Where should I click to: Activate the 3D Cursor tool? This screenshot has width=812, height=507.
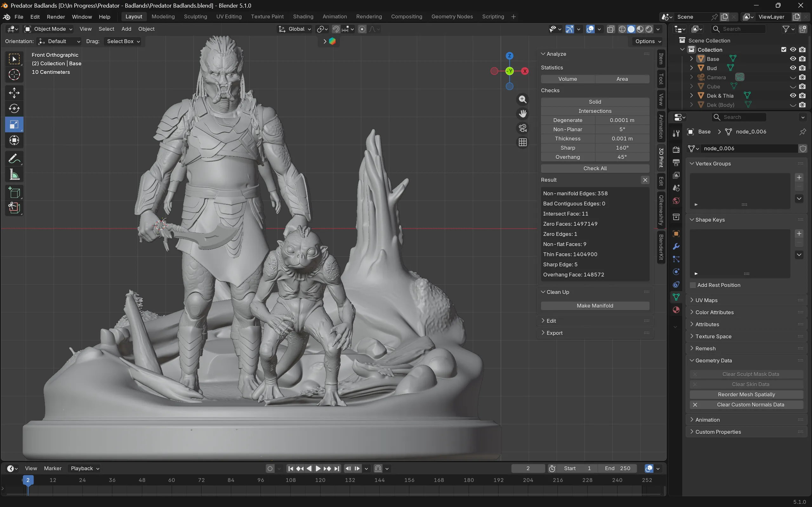pyautogui.click(x=14, y=75)
